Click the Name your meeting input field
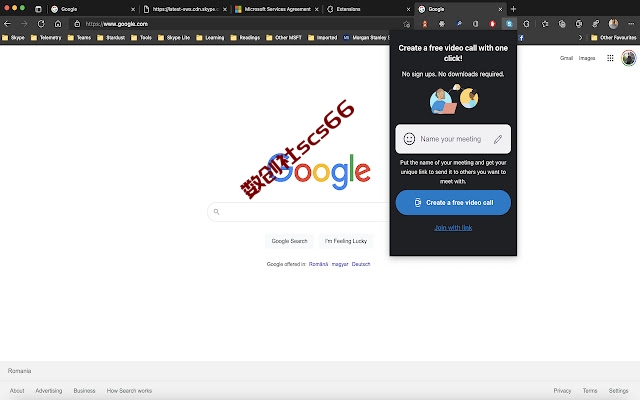 (453, 139)
